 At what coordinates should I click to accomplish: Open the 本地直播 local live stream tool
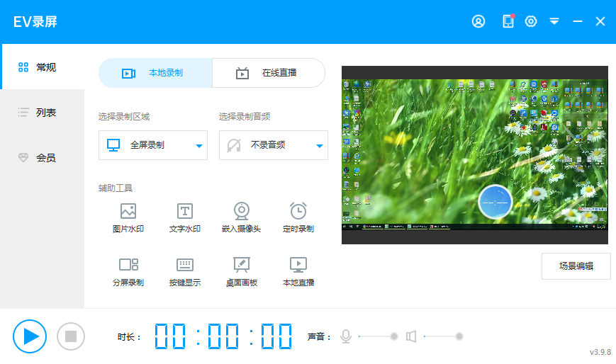coord(298,272)
